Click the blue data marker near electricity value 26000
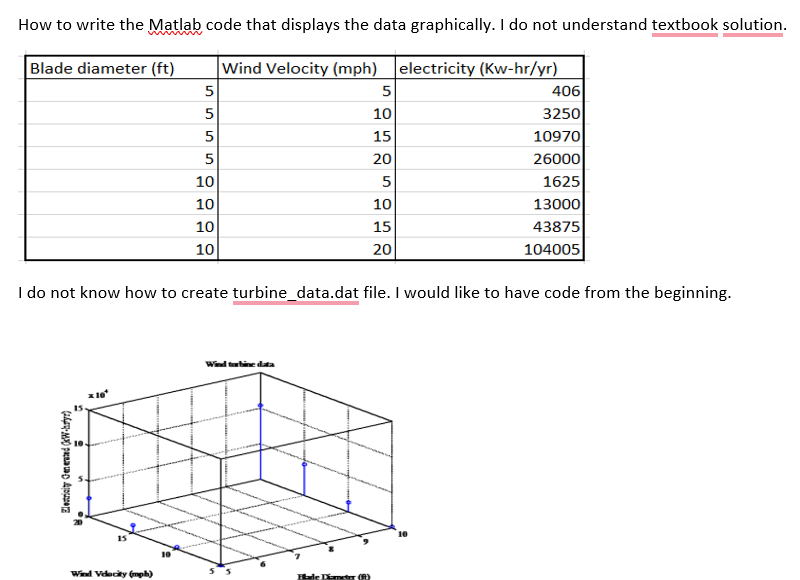The width and height of the screenshot is (800, 580). click(88, 497)
